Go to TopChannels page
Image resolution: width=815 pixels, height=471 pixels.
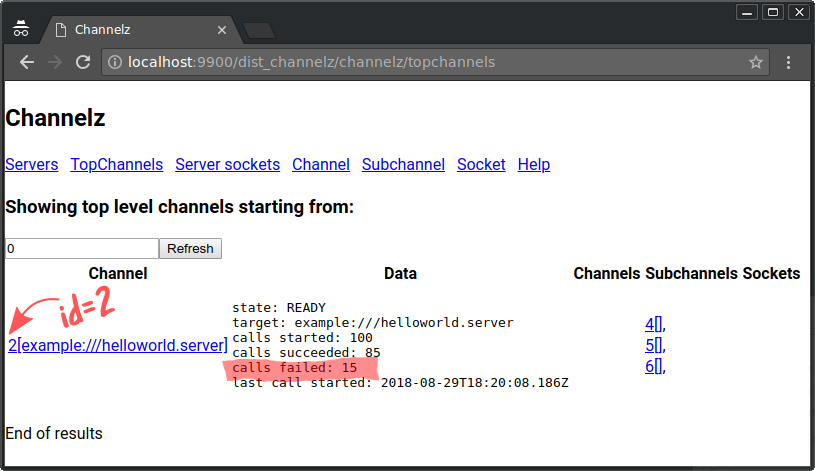pos(116,164)
